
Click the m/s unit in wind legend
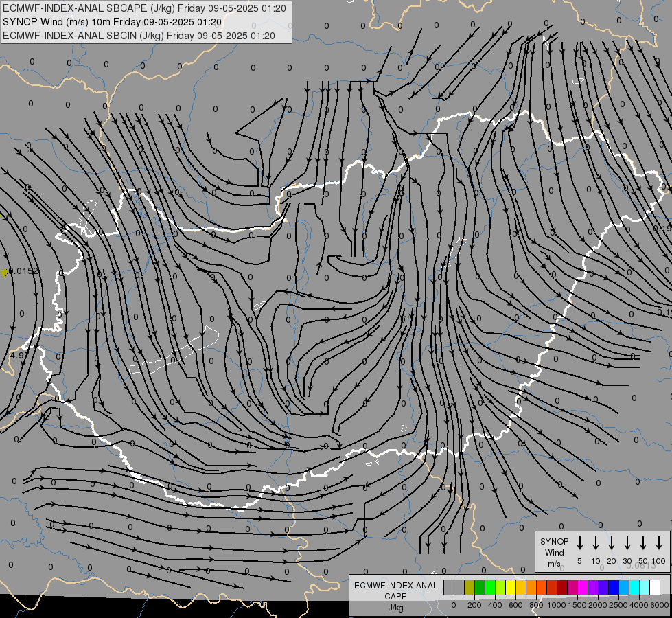554,564
